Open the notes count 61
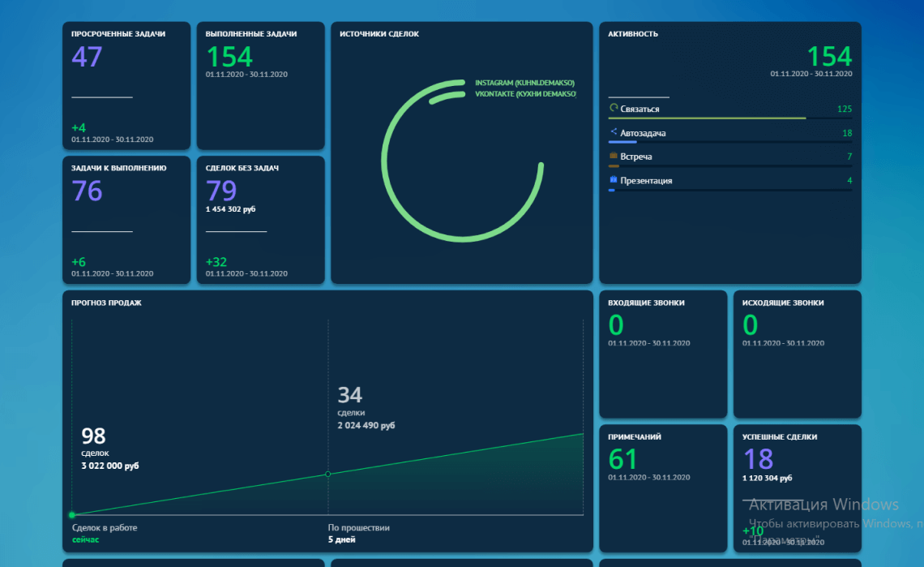Screen dimensions: 924x567 pos(622,460)
